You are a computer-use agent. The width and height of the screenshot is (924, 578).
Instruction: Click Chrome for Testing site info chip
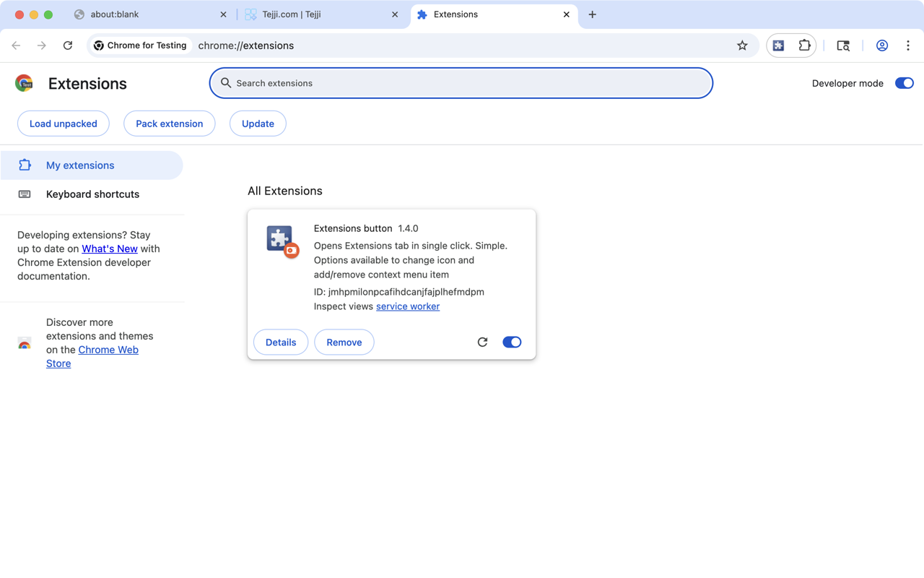(141, 45)
